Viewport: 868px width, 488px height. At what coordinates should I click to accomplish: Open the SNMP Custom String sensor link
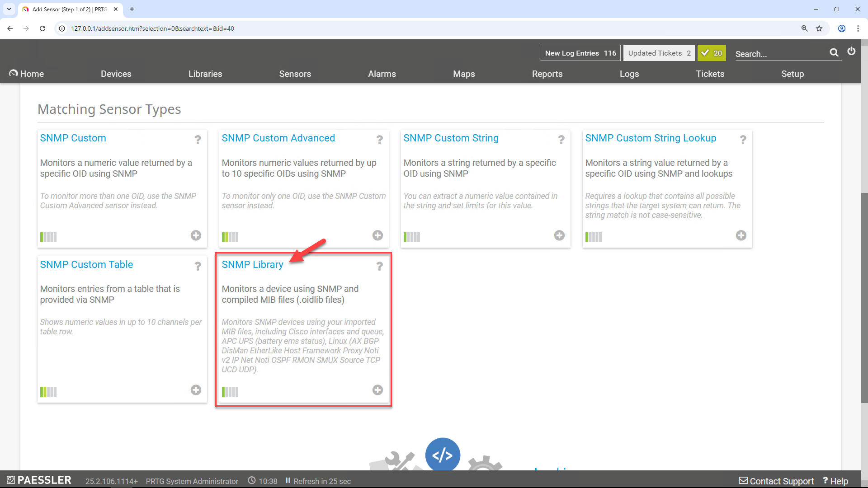[451, 138]
